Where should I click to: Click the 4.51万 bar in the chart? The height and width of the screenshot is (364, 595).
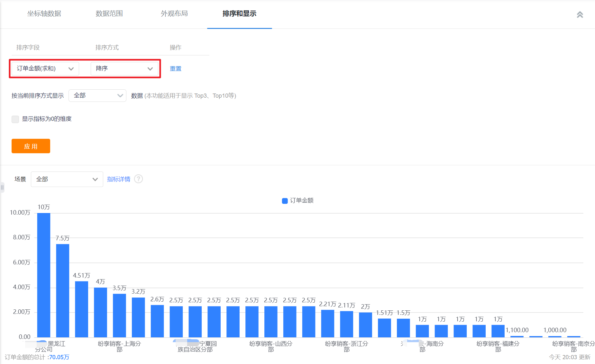click(82, 309)
